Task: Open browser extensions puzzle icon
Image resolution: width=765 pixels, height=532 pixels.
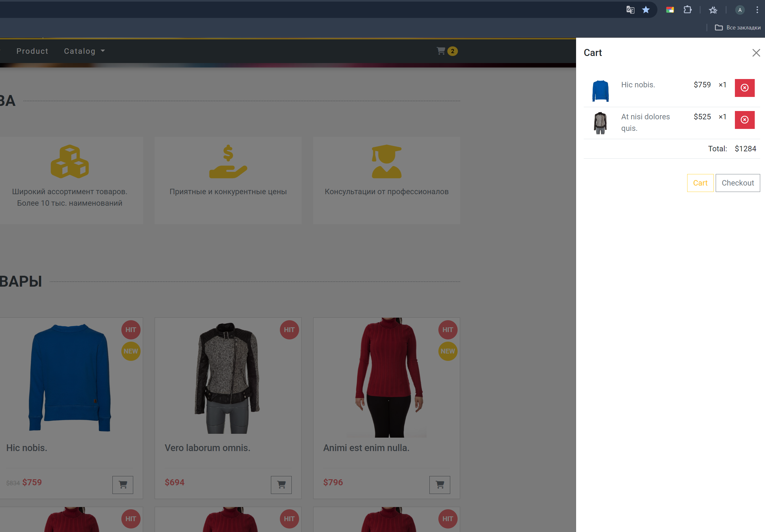Action: 688,10
